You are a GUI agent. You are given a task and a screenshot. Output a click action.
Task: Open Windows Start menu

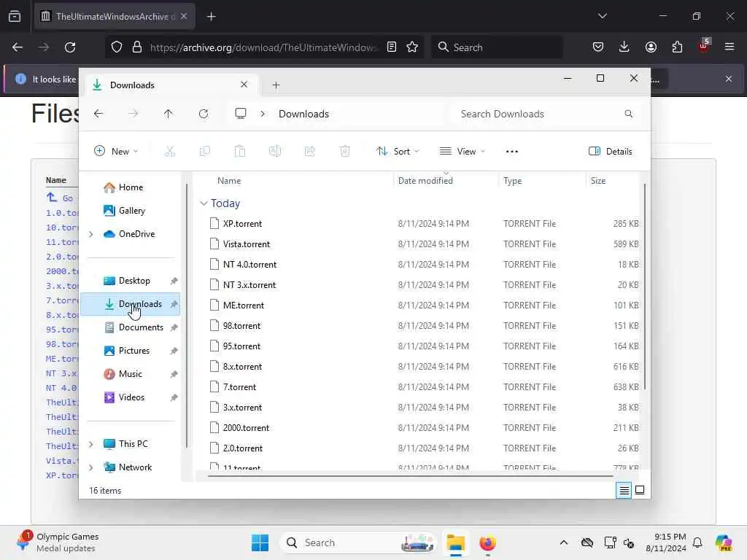click(x=260, y=542)
